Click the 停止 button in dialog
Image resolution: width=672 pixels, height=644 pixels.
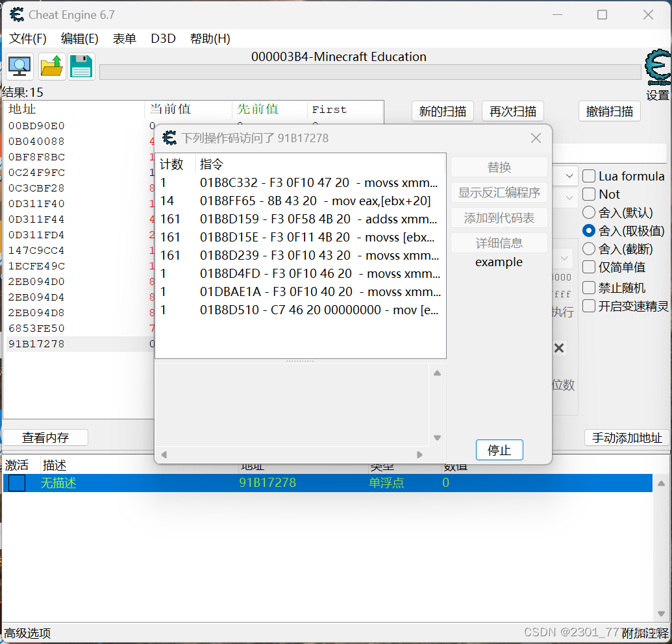click(x=499, y=450)
